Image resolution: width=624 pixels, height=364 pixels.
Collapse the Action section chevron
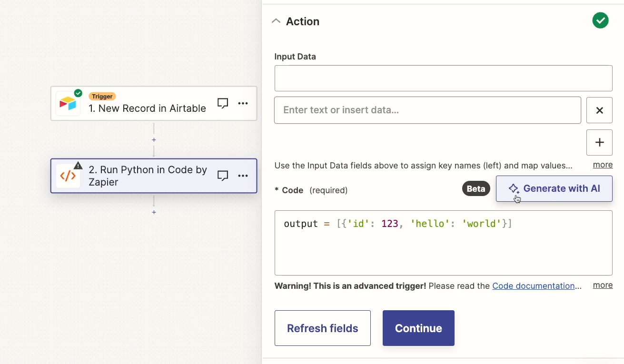(276, 21)
